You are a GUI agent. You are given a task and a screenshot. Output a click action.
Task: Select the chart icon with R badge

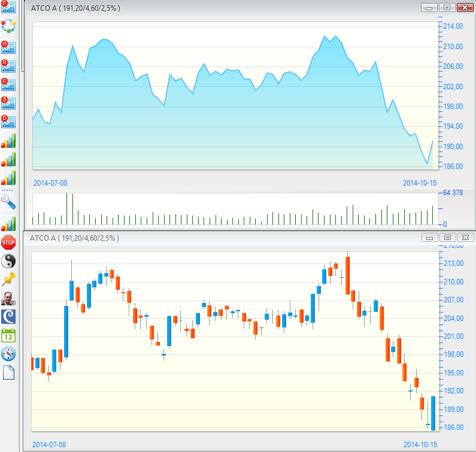[x=8, y=66]
